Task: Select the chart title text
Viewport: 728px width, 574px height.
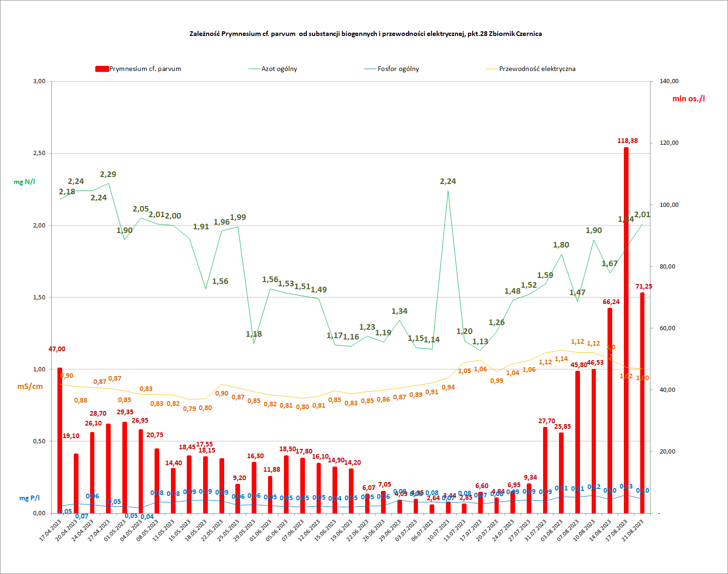Action: (x=365, y=34)
